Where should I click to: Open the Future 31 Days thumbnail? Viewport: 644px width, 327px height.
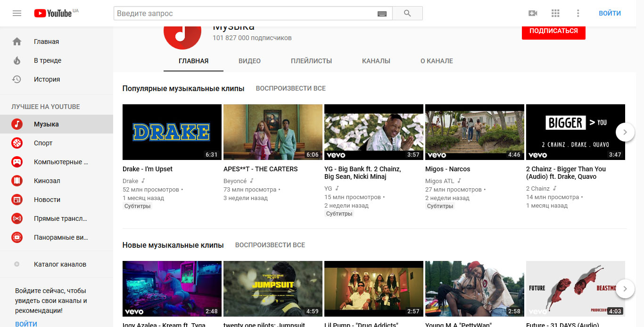[x=576, y=288]
